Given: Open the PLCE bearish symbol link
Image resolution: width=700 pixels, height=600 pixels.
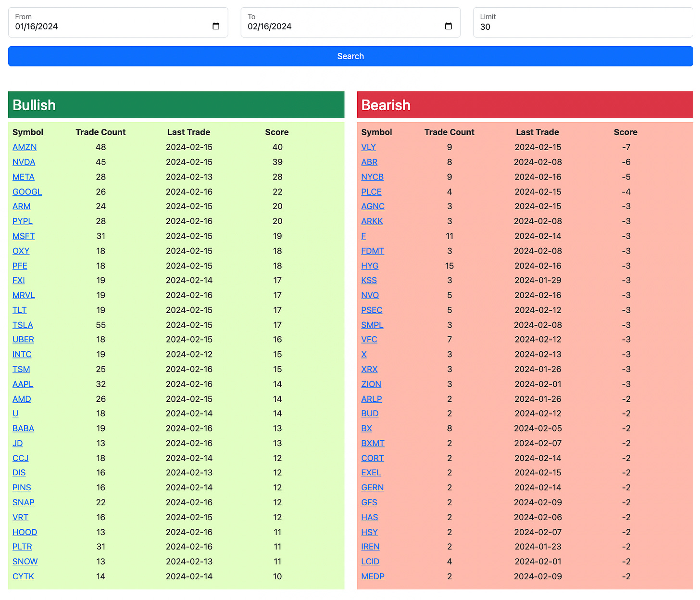Looking at the screenshot, I should coord(372,192).
